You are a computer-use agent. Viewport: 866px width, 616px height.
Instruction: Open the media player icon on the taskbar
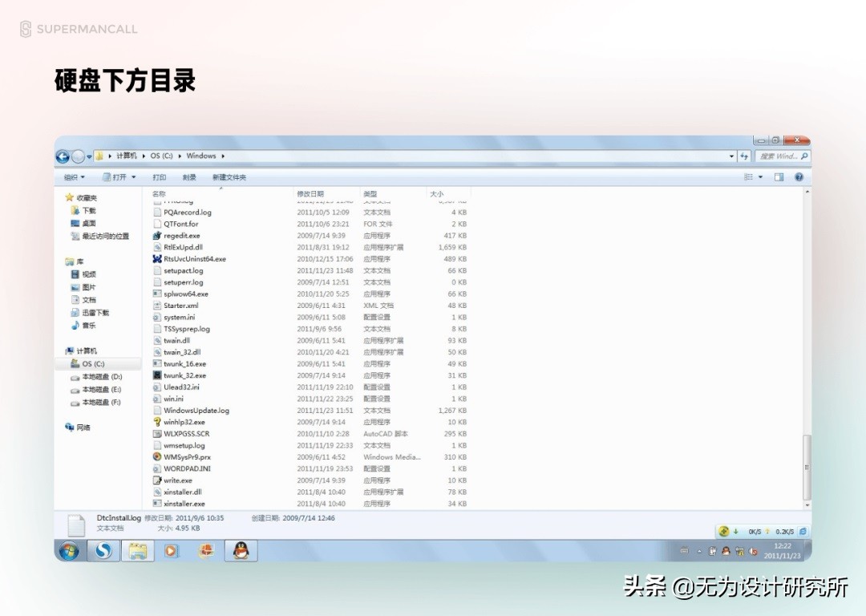click(x=171, y=551)
